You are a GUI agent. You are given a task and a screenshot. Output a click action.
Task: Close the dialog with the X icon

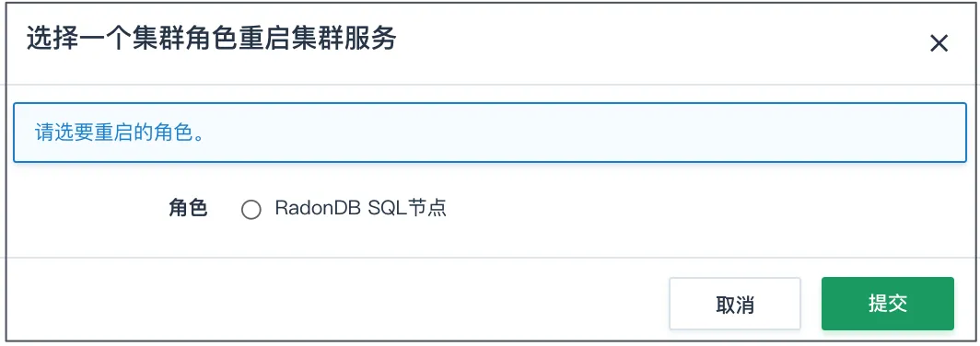tap(939, 43)
